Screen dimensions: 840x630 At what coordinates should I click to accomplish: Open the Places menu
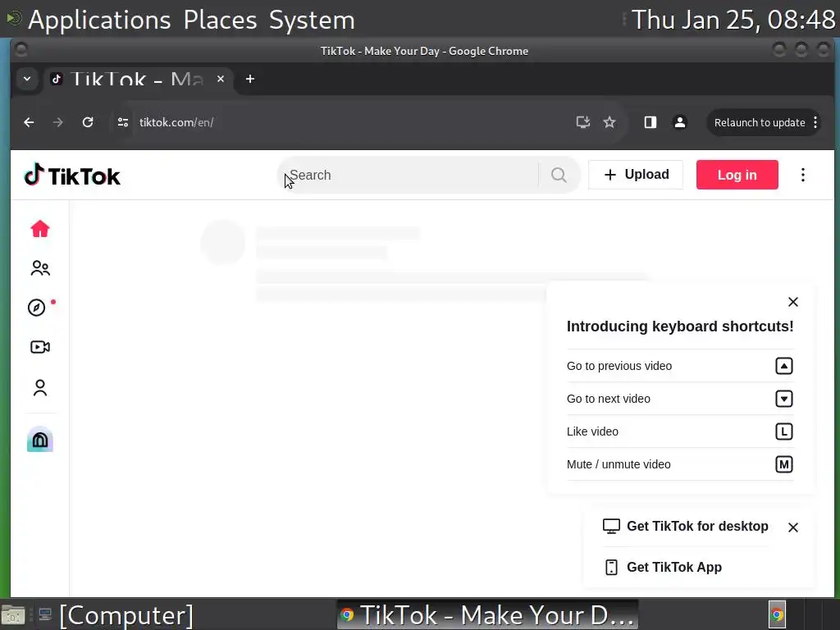(220, 20)
